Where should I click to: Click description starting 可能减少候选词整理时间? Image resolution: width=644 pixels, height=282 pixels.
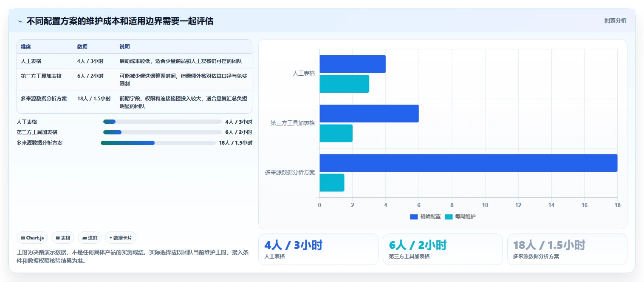pyautogui.click(x=183, y=80)
